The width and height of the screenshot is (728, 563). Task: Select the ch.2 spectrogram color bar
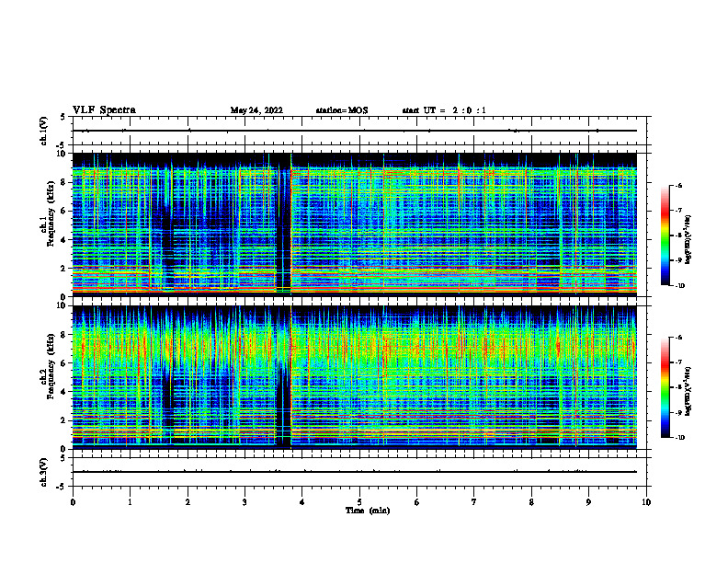(665, 387)
